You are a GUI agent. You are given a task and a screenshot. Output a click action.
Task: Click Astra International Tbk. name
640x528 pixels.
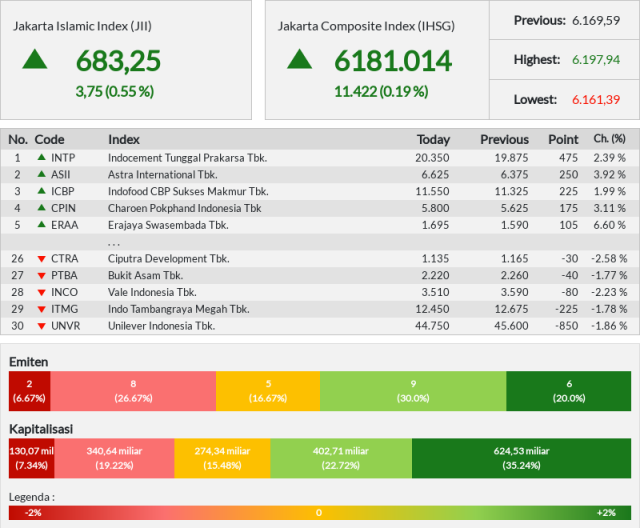click(x=162, y=175)
